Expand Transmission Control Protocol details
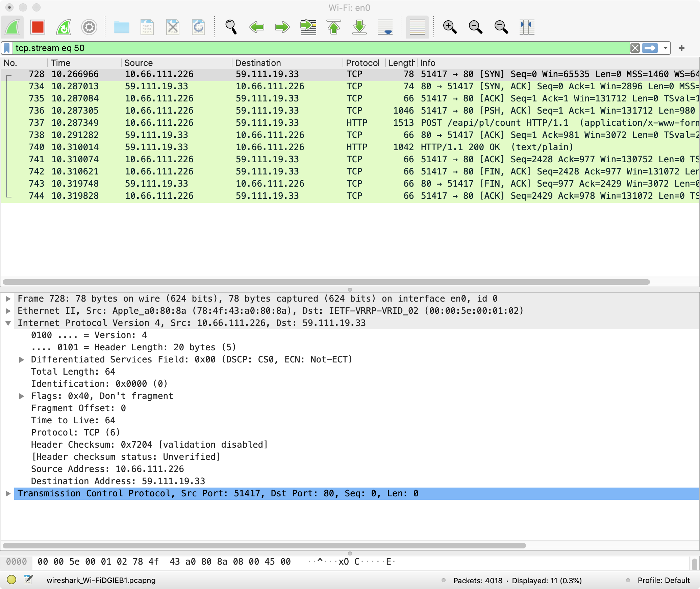The height and width of the screenshot is (589, 700). [8, 494]
